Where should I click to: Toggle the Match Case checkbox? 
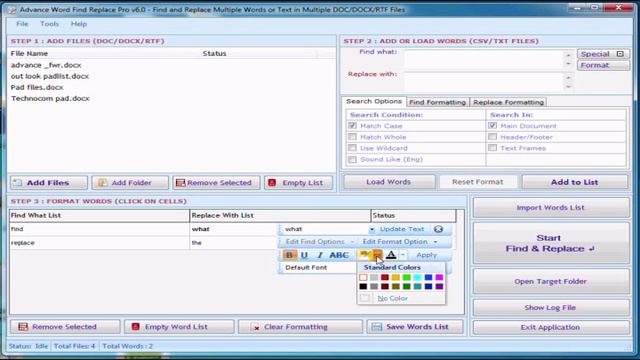point(353,126)
